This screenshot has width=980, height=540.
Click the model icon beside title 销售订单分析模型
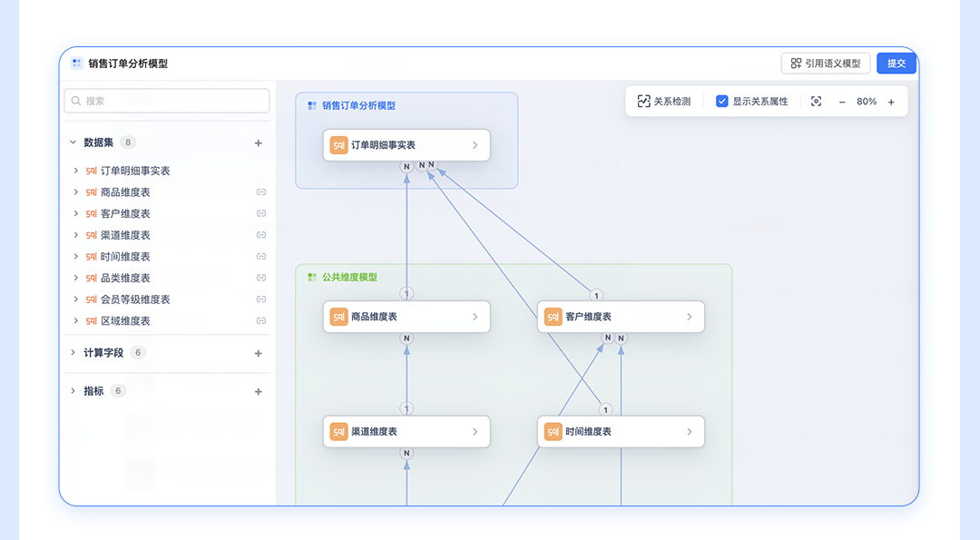point(77,64)
